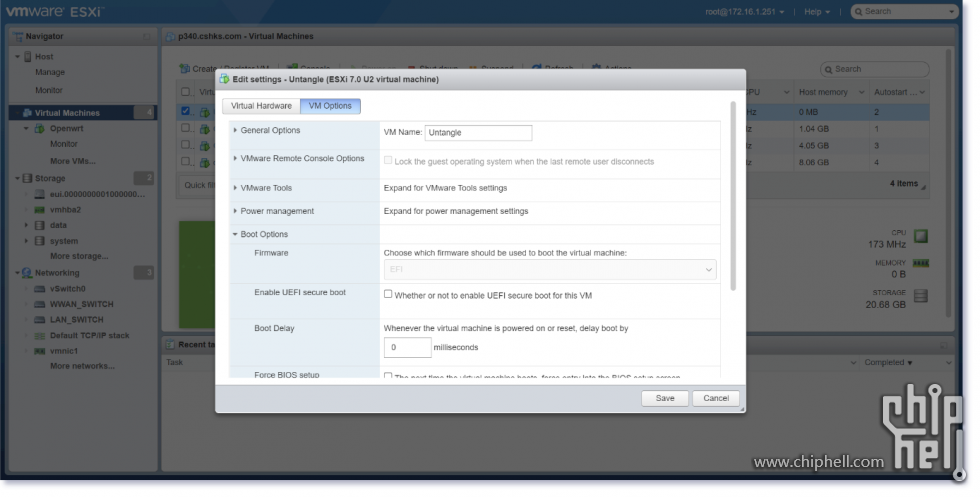The image size is (980, 497).
Task: Click the vmnic1 icon
Action: click(39, 351)
